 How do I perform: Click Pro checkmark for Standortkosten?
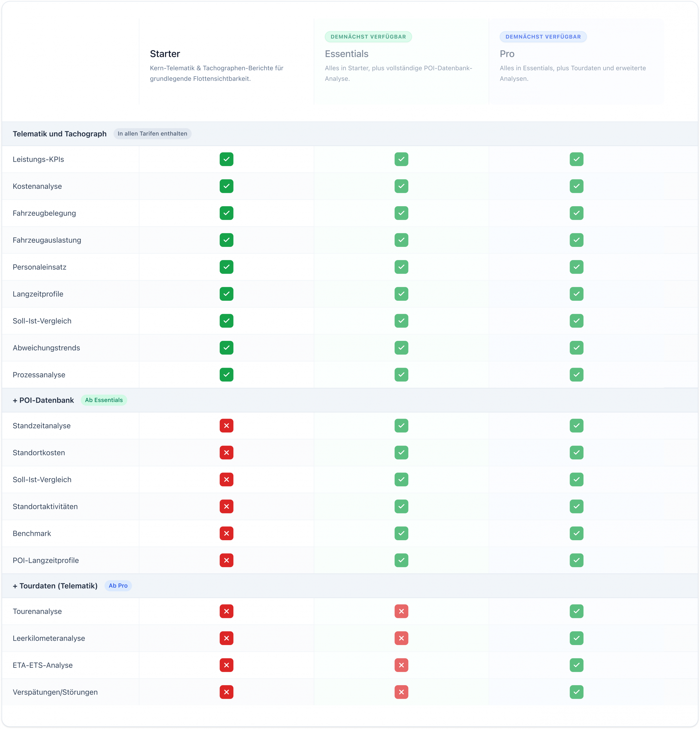576,453
